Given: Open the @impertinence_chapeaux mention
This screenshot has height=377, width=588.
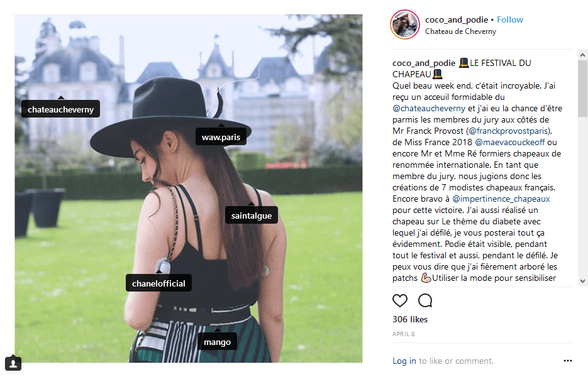Looking at the screenshot, I should click(501, 199).
